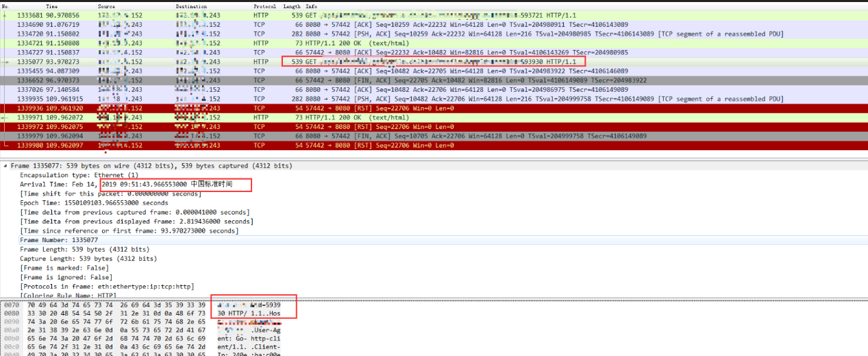Select last RST packet row 1339980
The height and width of the screenshot is (356, 868).
point(434,145)
